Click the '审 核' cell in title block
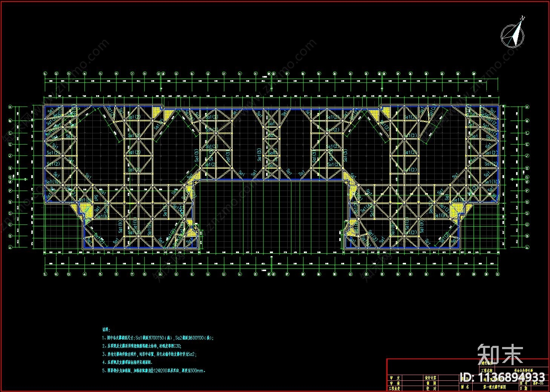Image resolution: width=550 pixels, height=392 pixels. point(395,383)
